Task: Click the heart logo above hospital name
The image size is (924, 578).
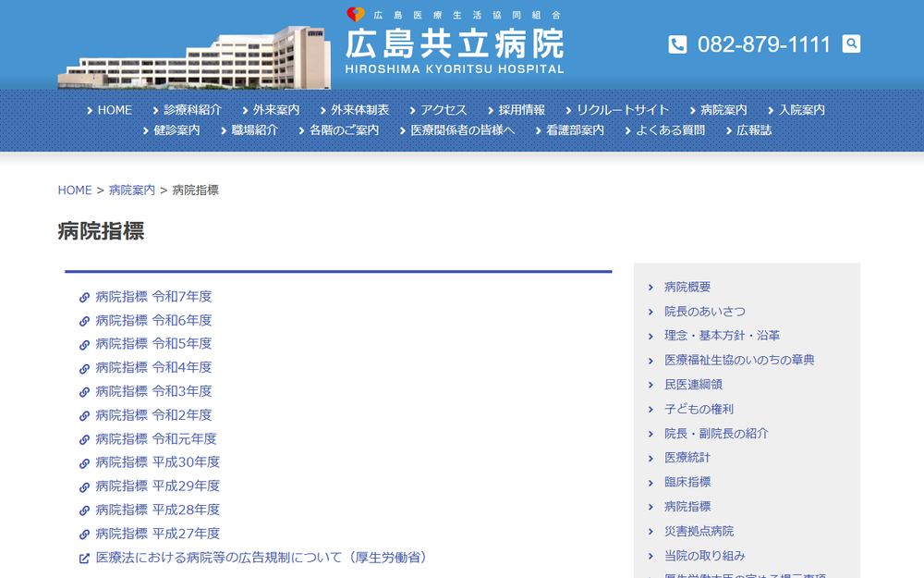Action: 356,14
